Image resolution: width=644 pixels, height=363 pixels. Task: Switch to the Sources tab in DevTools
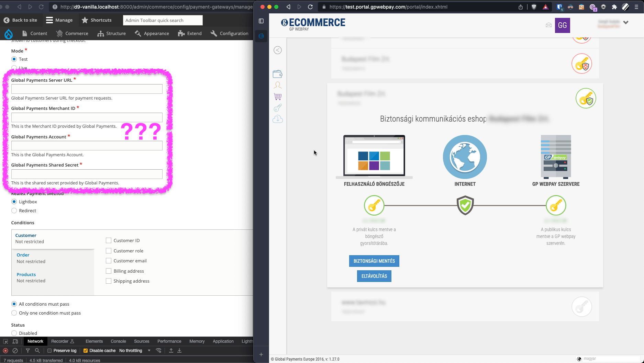click(142, 341)
